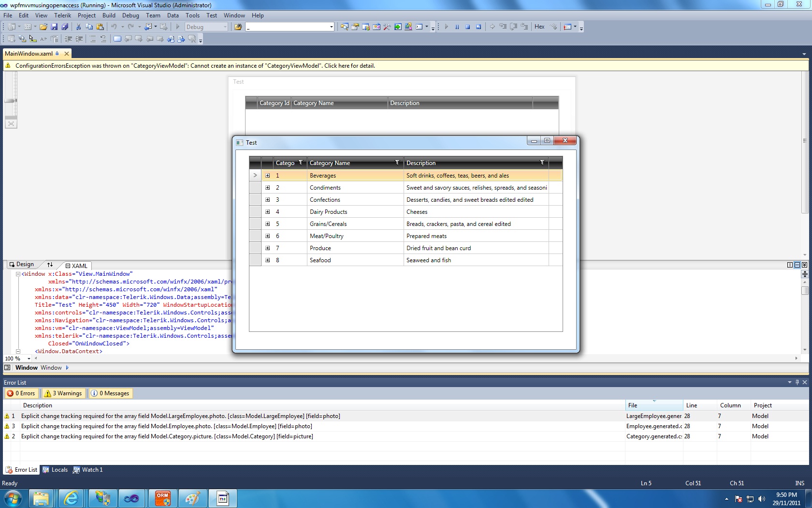Click the Visual Studio taskbar icon

tap(131, 498)
